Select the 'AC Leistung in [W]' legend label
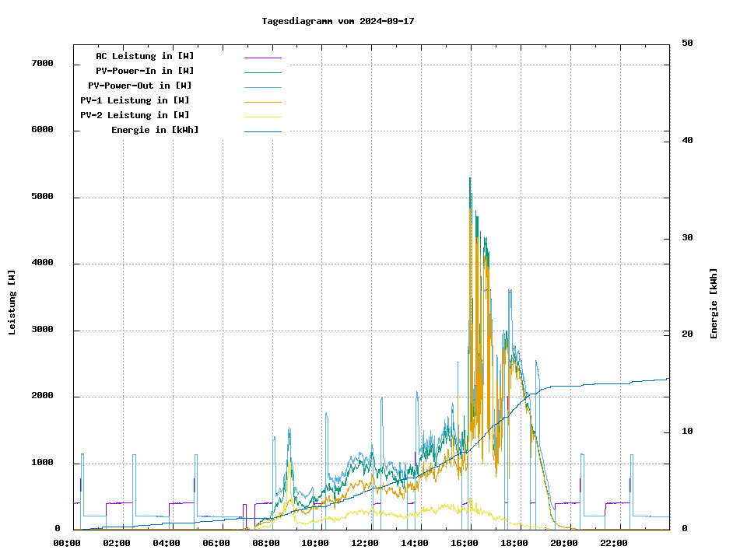Screen dimensions: 747x560 pos(145,56)
